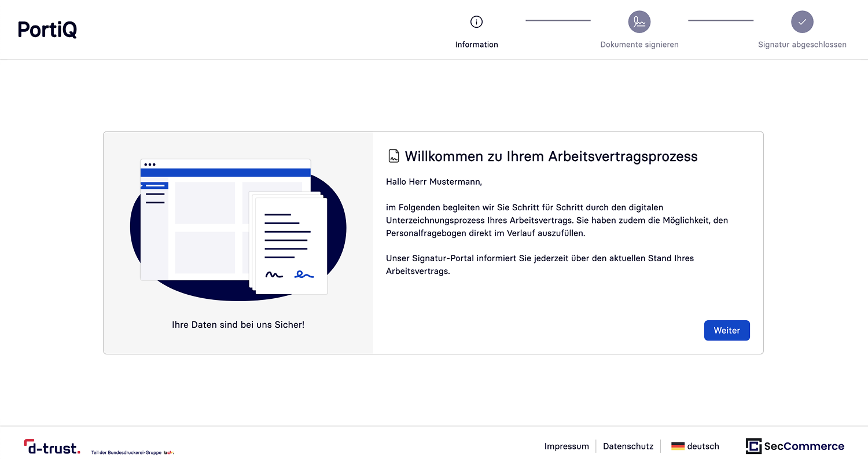Click the Information step info icon
The height and width of the screenshot is (465, 868).
point(476,22)
